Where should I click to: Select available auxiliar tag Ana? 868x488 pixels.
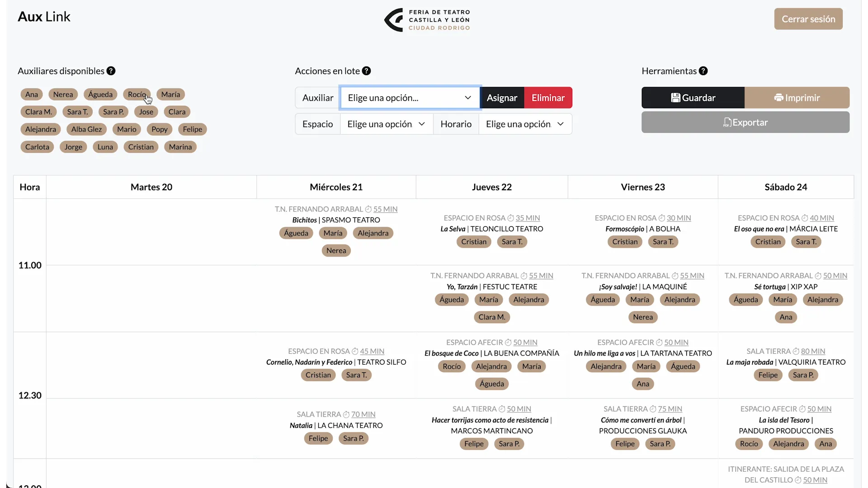coord(32,94)
